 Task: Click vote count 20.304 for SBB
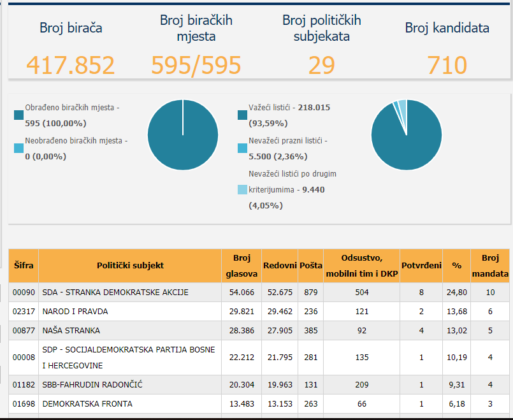242,385
